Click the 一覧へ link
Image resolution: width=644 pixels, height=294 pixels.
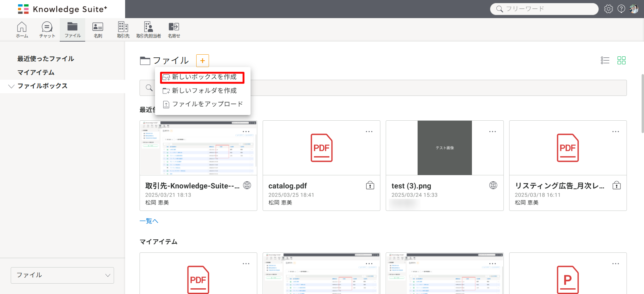[x=149, y=221]
